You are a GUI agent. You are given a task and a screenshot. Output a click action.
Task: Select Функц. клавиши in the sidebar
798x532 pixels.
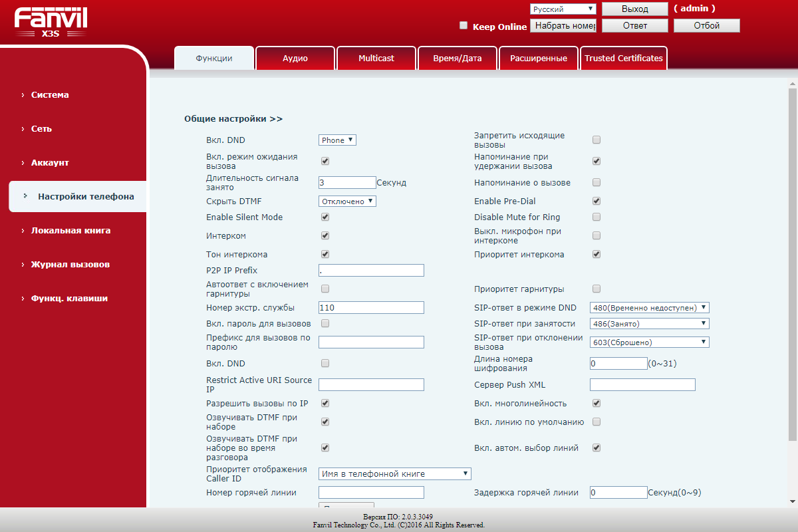click(69, 298)
